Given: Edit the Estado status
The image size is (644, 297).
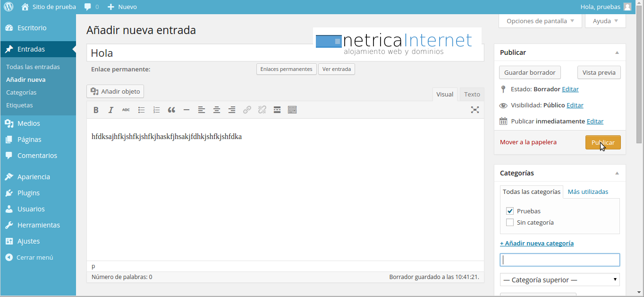Looking at the screenshot, I should point(570,89).
